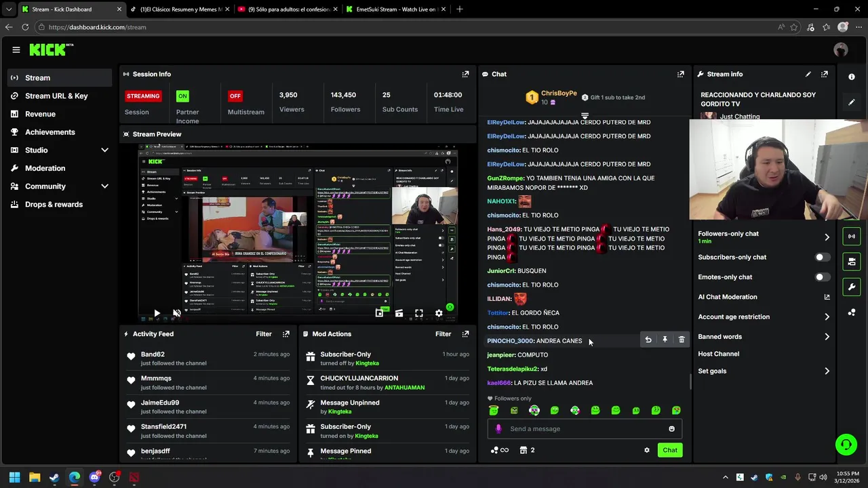Unmute the stream preview audio
Viewport: 868px width, 488px height.
coord(177,313)
